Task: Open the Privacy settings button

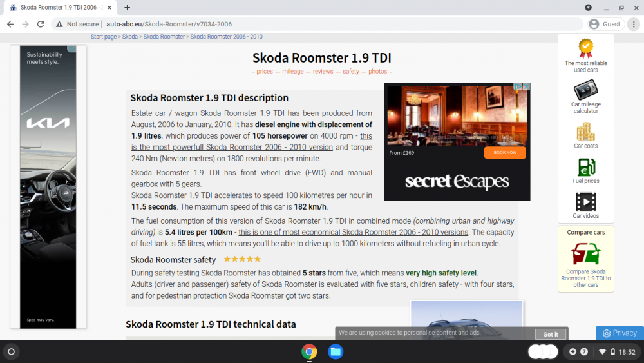Action: pyautogui.click(x=620, y=333)
